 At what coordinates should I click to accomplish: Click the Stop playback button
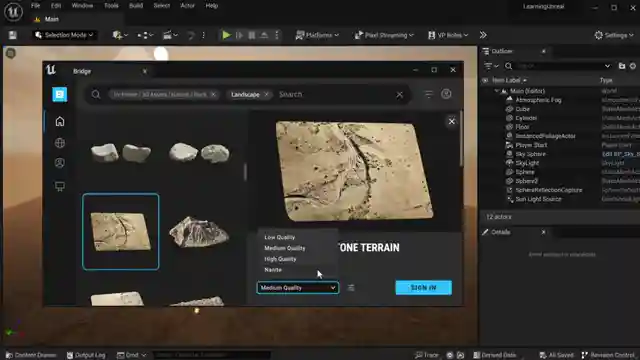(x=252, y=35)
